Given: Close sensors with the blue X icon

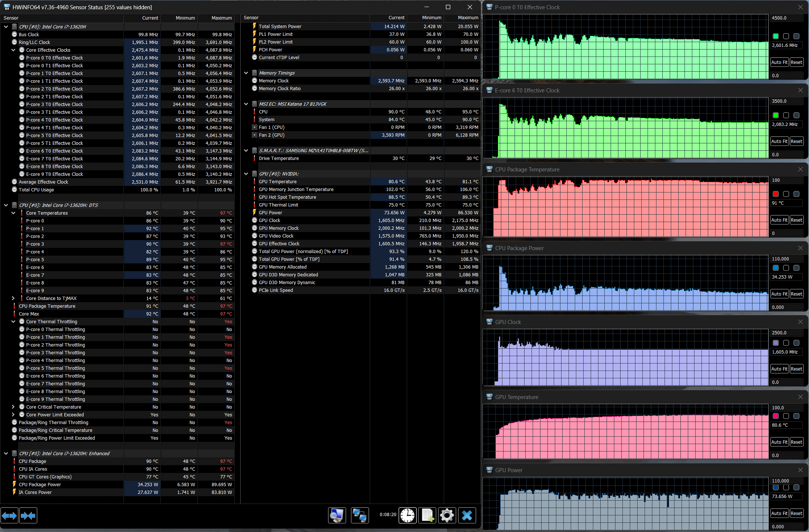Looking at the screenshot, I should tap(467, 515).
